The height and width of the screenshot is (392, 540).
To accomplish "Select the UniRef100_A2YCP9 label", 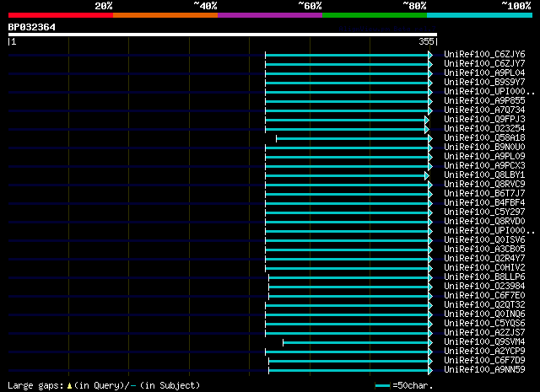I will (484, 352).
